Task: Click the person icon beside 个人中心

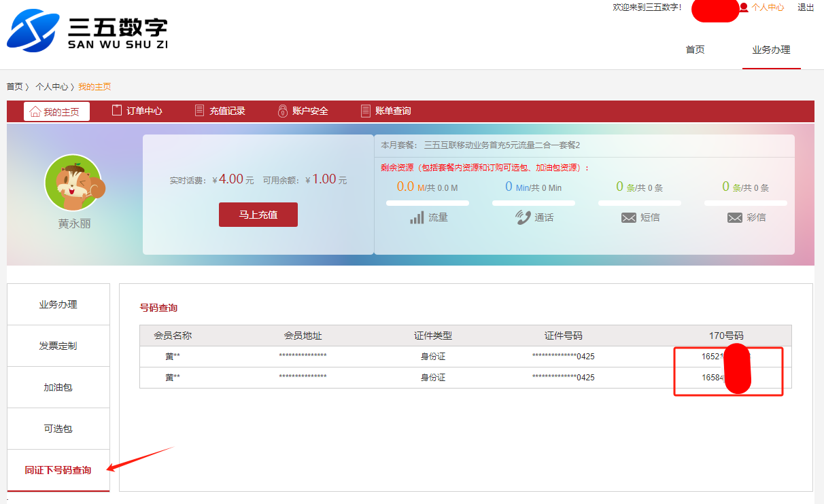Action: click(x=744, y=7)
